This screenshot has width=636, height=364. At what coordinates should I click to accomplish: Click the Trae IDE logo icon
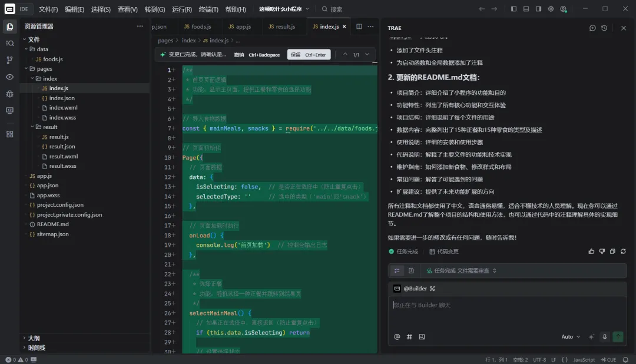tap(10, 9)
